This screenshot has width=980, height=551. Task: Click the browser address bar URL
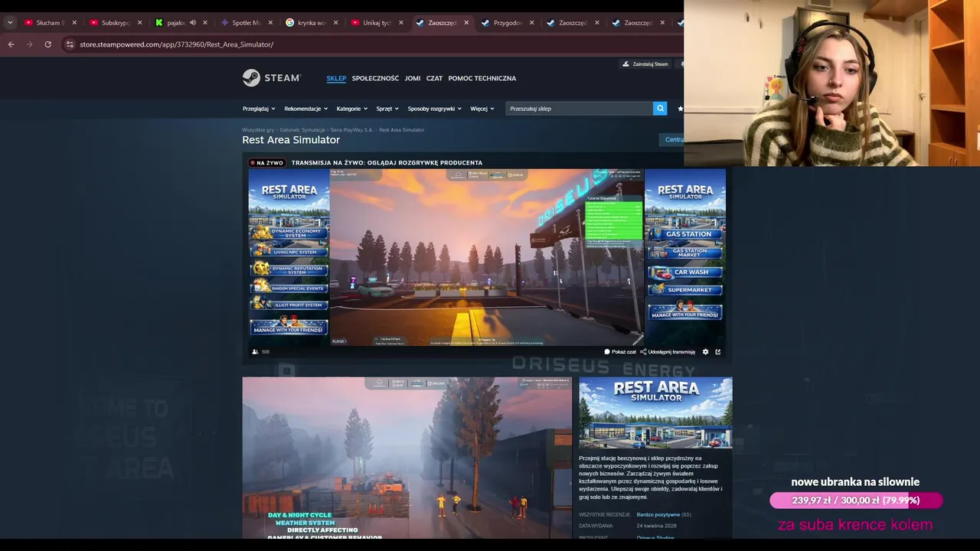point(176,44)
